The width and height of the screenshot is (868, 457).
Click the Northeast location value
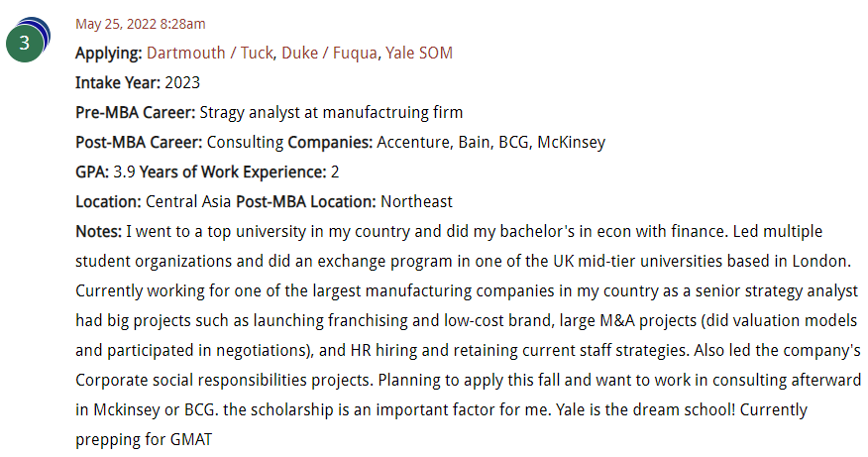point(417,201)
